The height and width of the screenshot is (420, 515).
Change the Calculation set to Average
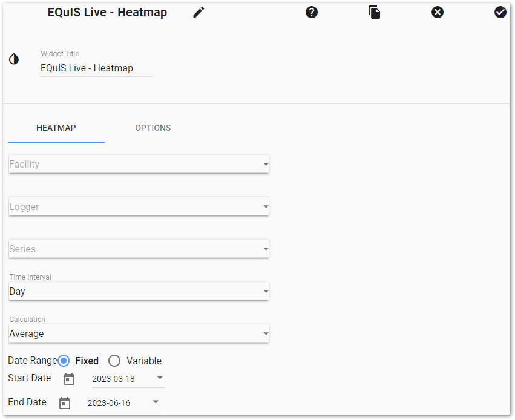139,333
